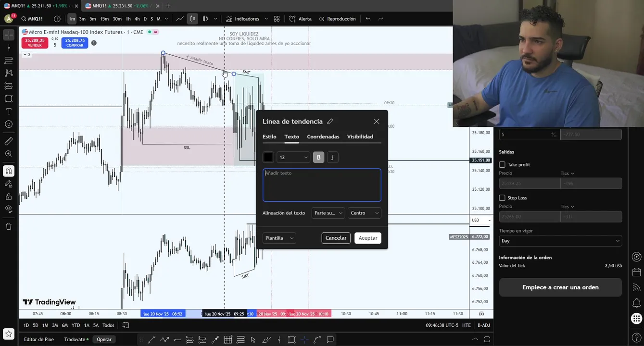The image size is (644, 346).
Task: Select the 4h timeframe
Action: (137, 19)
